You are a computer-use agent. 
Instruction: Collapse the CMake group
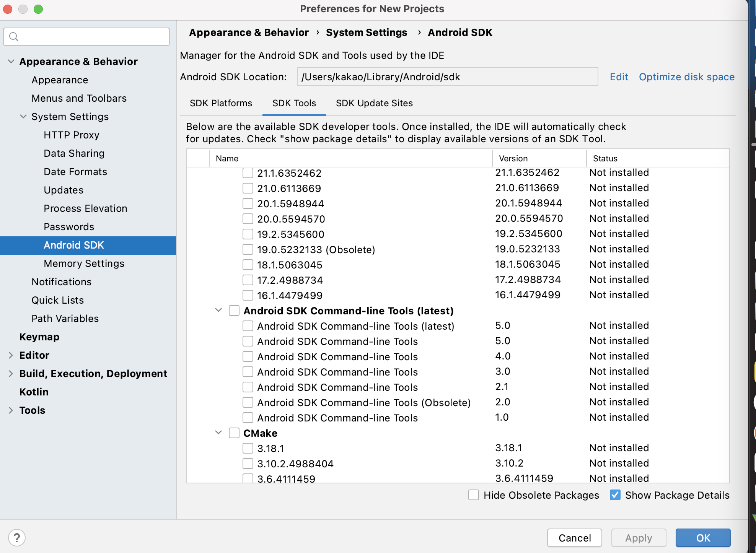218,433
